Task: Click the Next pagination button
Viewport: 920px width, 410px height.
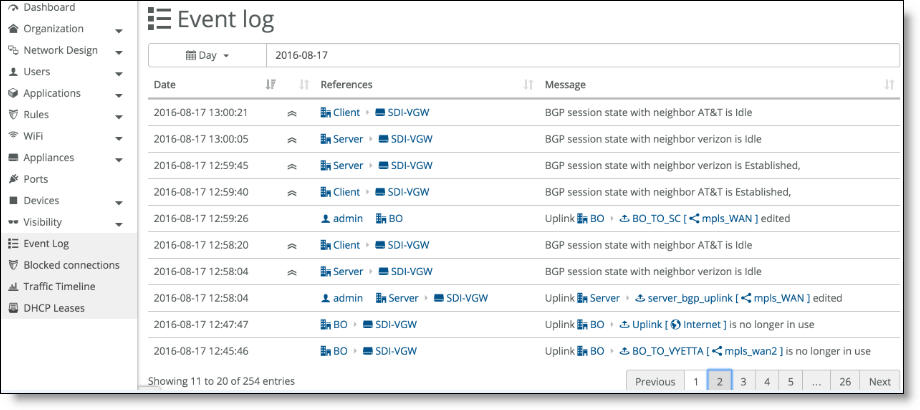Action: [880, 381]
